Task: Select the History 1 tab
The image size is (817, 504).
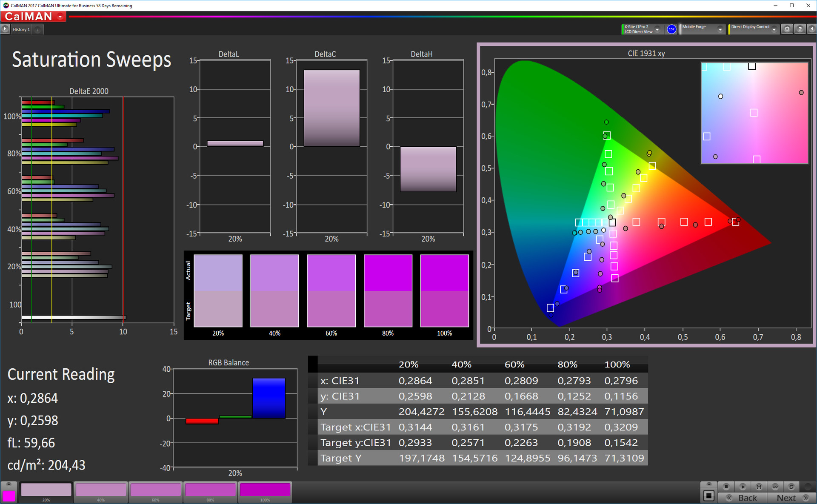Action: [21, 29]
